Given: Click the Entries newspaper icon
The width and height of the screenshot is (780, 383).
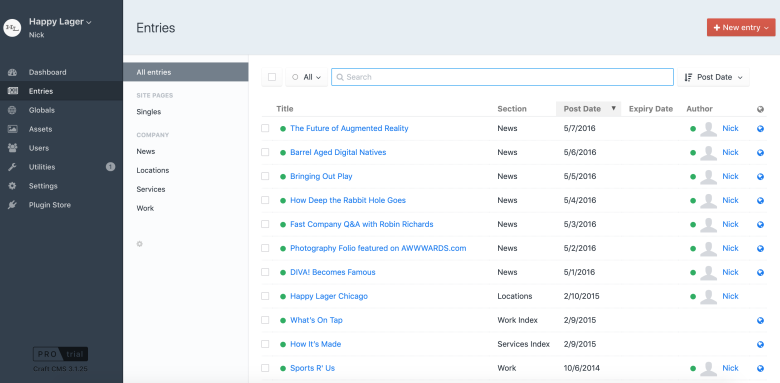Looking at the screenshot, I should point(12,91).
